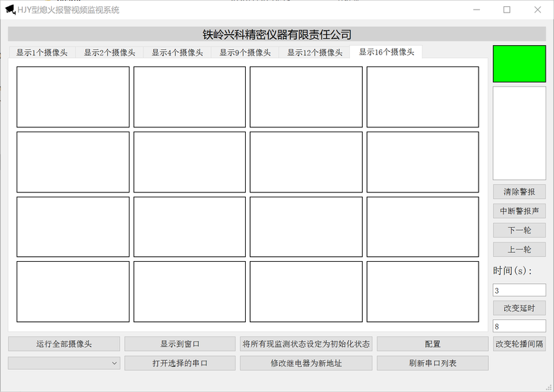Click the 改变延时 button

point(519,308)
